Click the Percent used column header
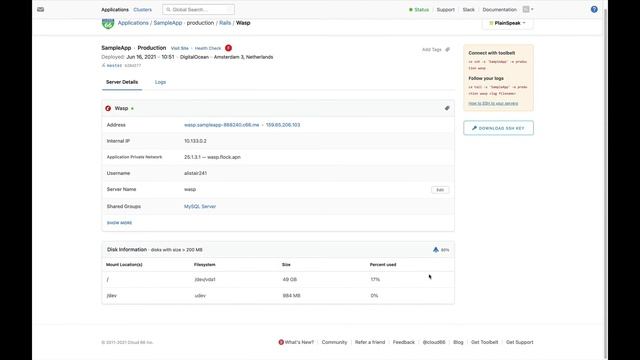 [x=383, y=264]
